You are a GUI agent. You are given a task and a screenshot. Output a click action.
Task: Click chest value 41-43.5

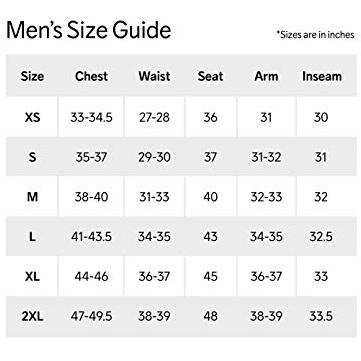click(91, 237)
